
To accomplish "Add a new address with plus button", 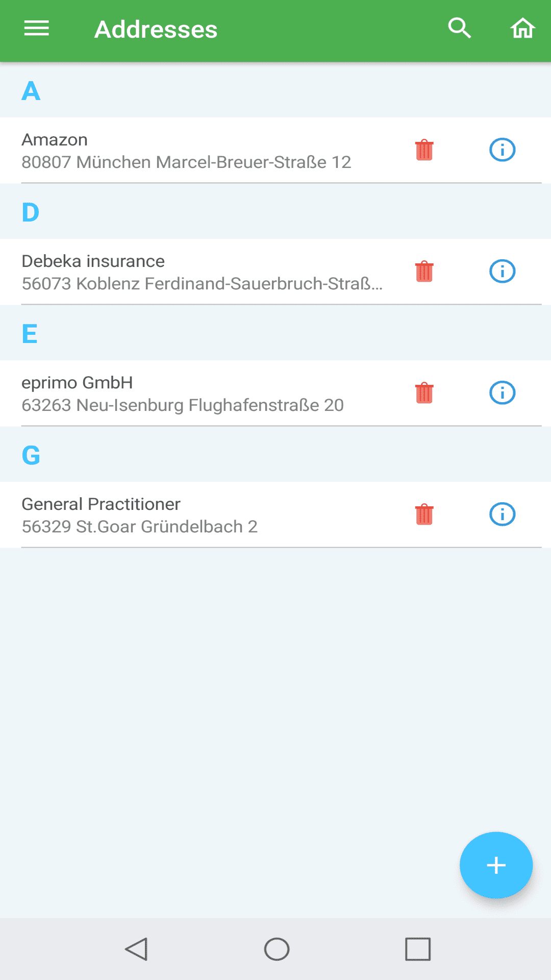I will point(496,865).
